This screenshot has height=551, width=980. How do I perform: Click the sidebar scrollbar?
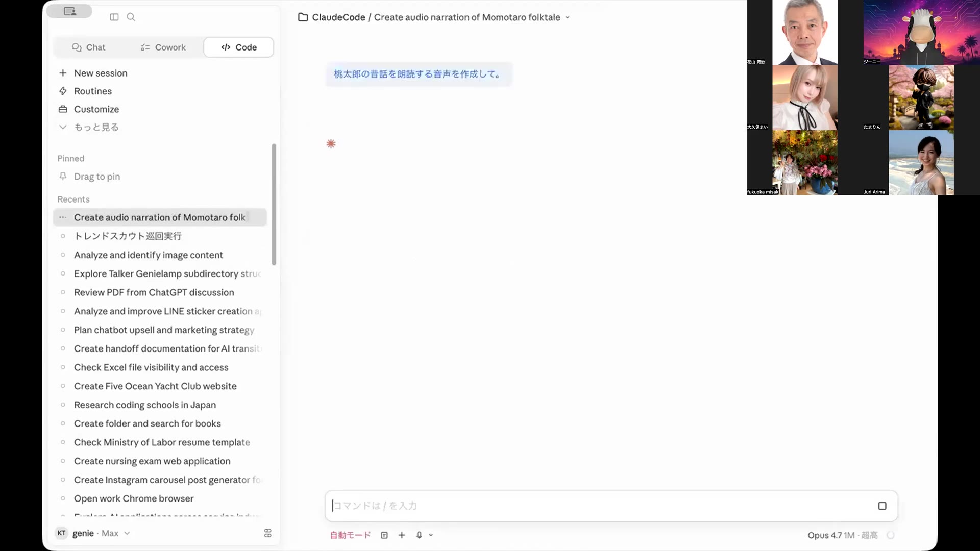(274, 204)
